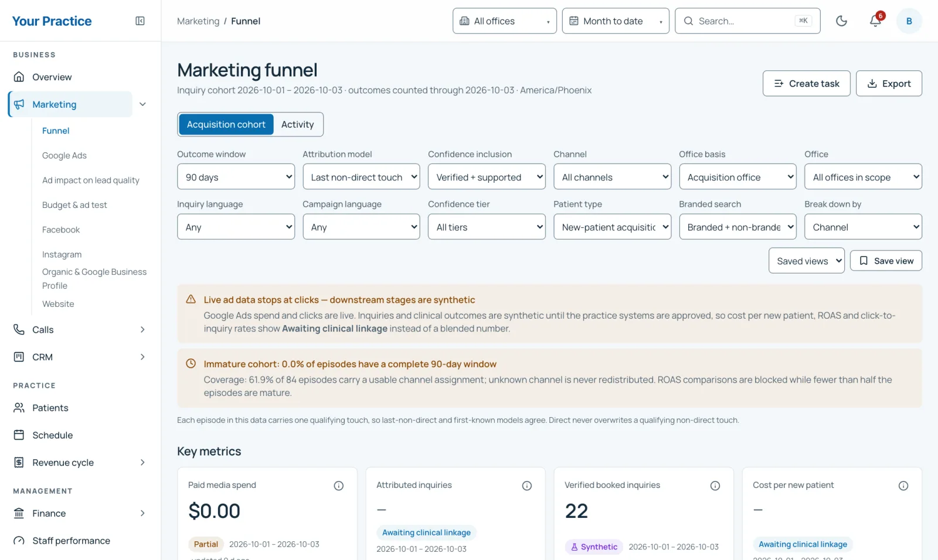This screenshot has width=938, height=560.
Task: Open the Saved views dropdown
Action: (x=807, y=261)
